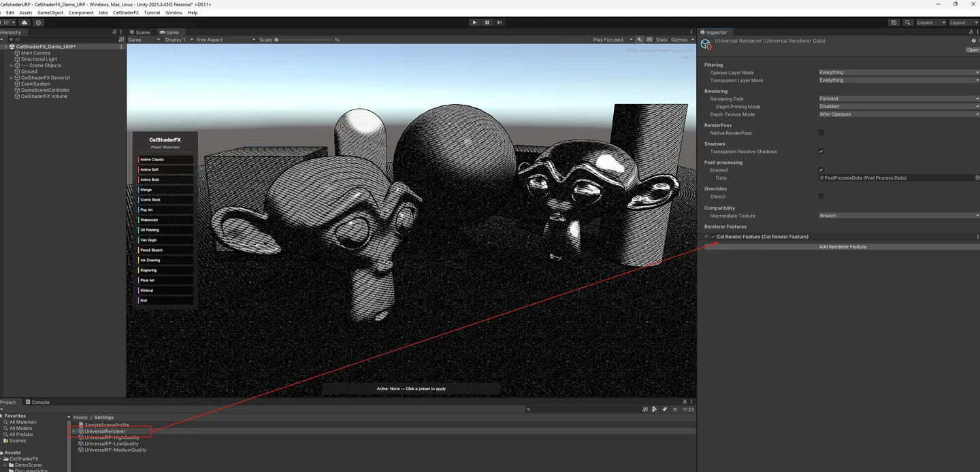The image size is (980, 472).
Task: Open the Hierarchy panel more-options menu
Action: coord(122,32)
